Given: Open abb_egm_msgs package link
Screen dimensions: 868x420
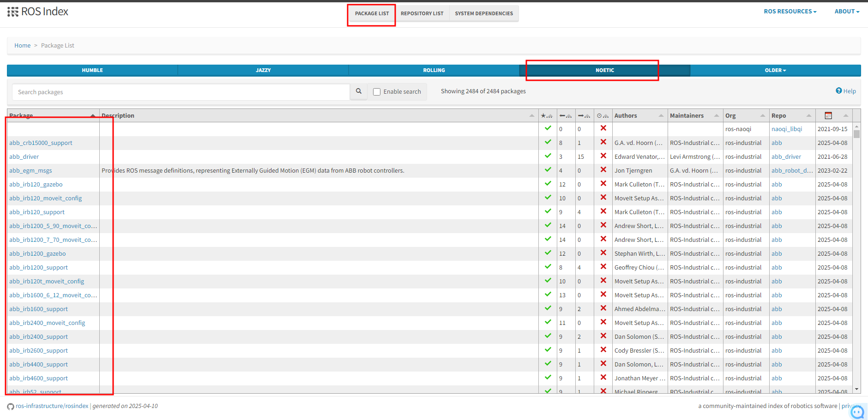Looking at the screenshot, I should tap(30, 170).
